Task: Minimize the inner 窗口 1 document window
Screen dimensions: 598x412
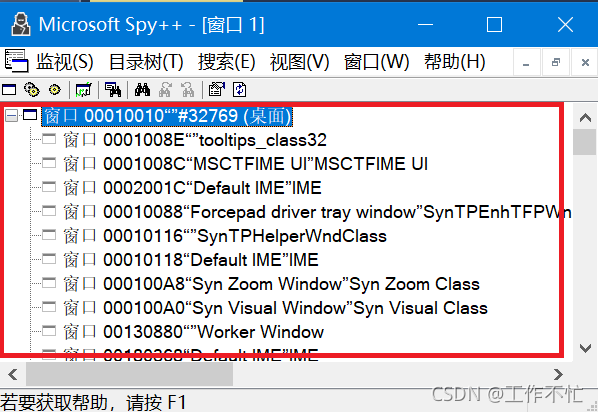Action: (526, 63)
